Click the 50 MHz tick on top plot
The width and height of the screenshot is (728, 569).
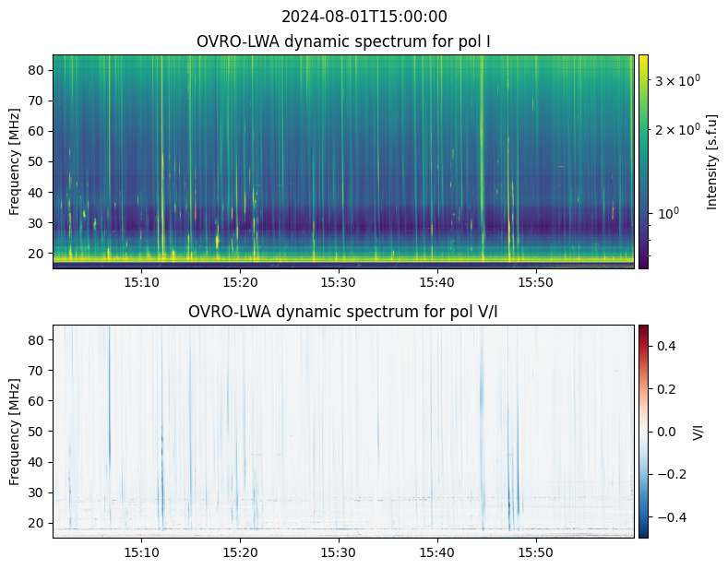[x=36, y=162]
